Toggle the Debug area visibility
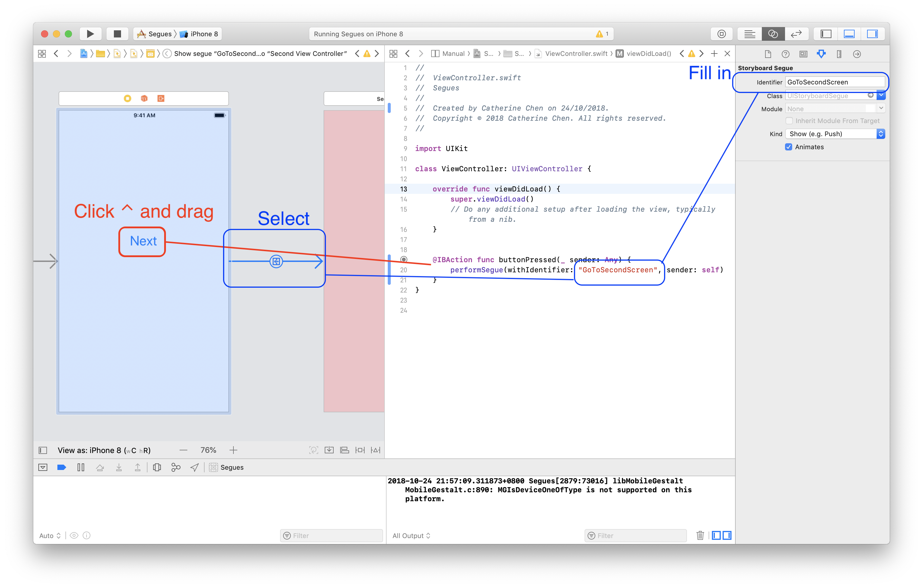 click(x=849, y=34)
